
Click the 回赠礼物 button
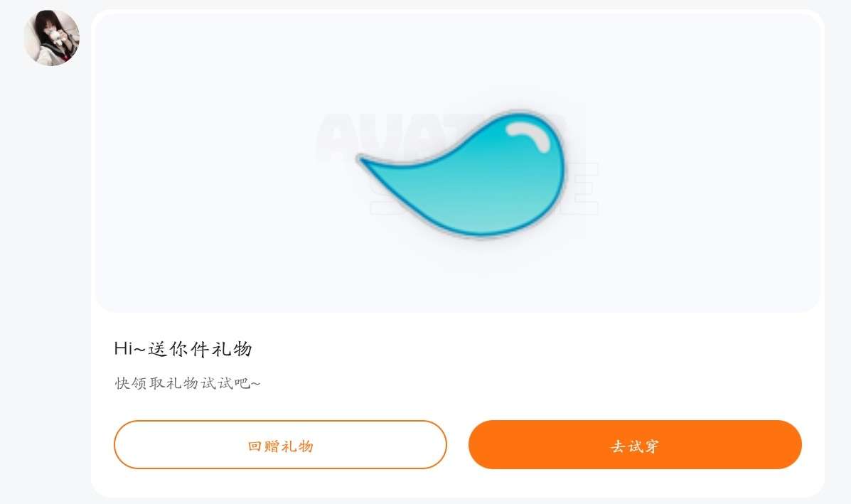(280, 444)
